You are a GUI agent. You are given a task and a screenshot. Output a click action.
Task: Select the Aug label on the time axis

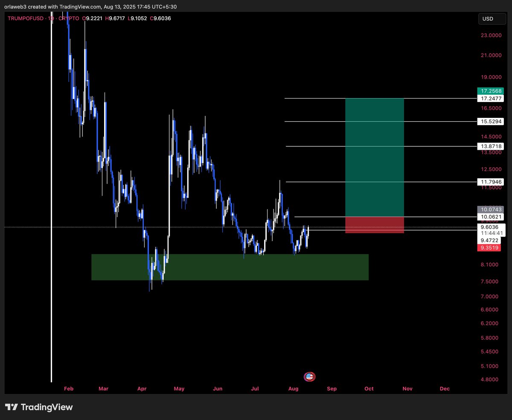(293, 389)
